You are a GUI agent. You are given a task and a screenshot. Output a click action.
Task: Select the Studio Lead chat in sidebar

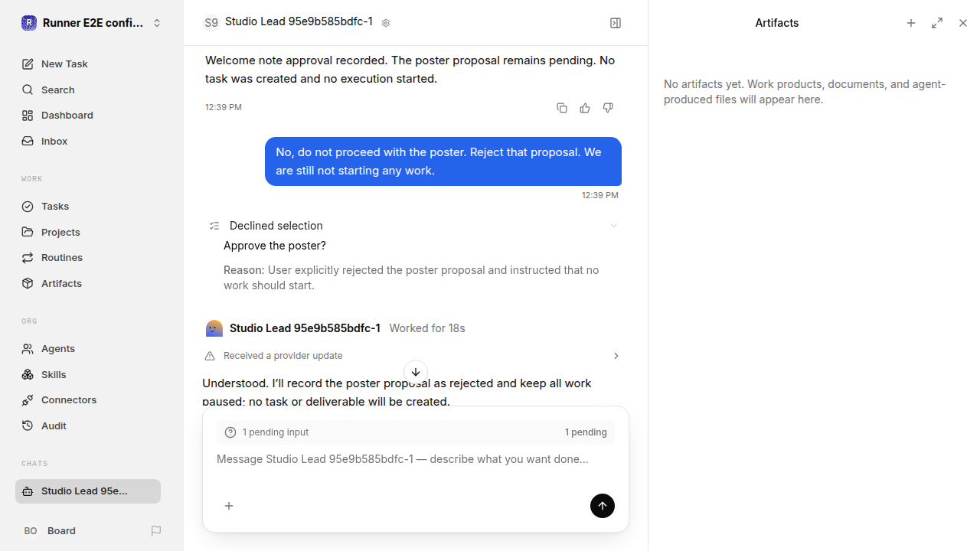point(88,491)
